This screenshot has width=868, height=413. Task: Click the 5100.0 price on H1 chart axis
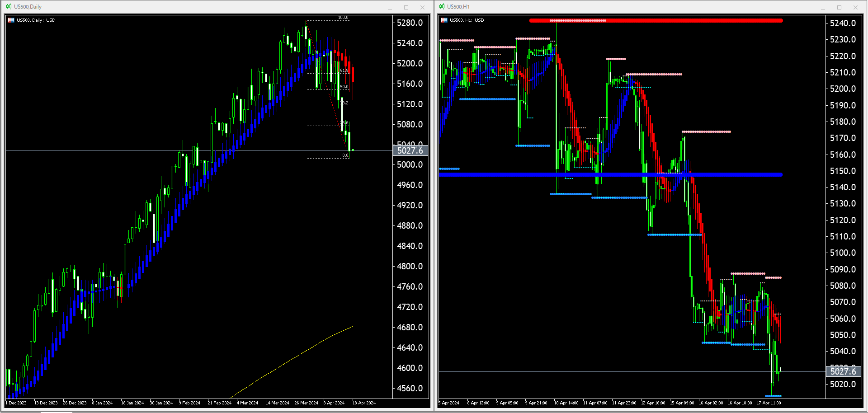843,253
